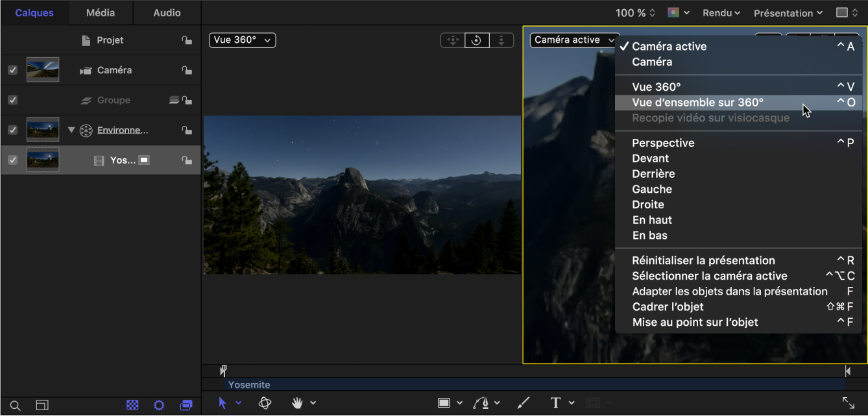Switch to the Média tab
This screenshot has height=416, width=868.
pyautogui.click(x=100, y=12)
